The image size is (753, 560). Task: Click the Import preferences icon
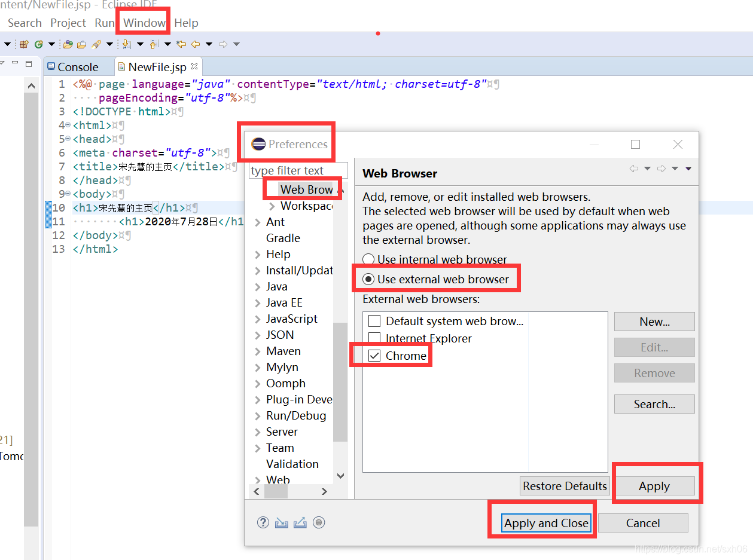click(x=282, y=523)
